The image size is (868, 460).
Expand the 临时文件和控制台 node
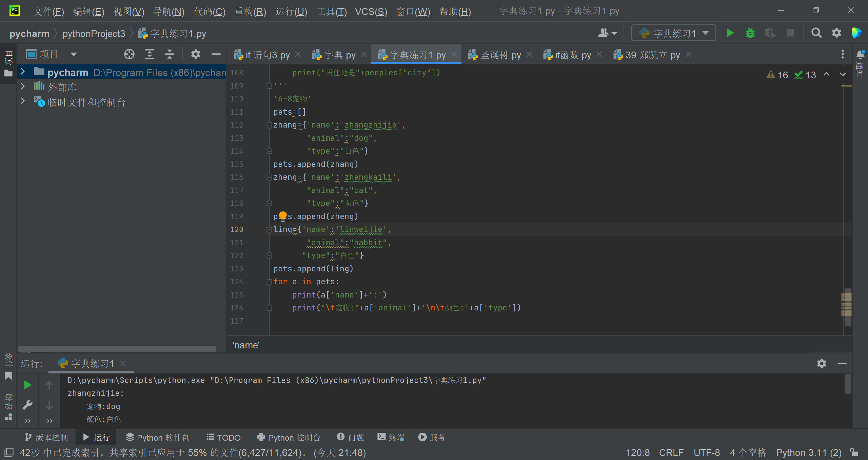tap(23, 101)
